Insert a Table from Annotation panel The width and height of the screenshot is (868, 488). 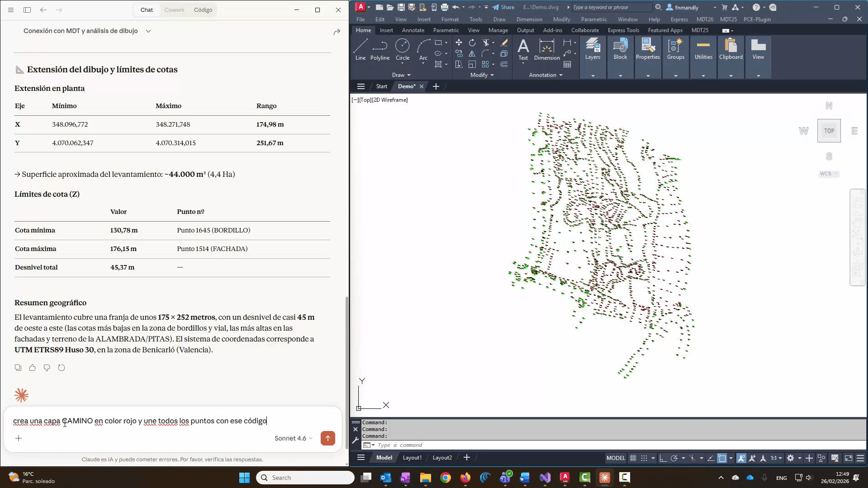[567, 64]
